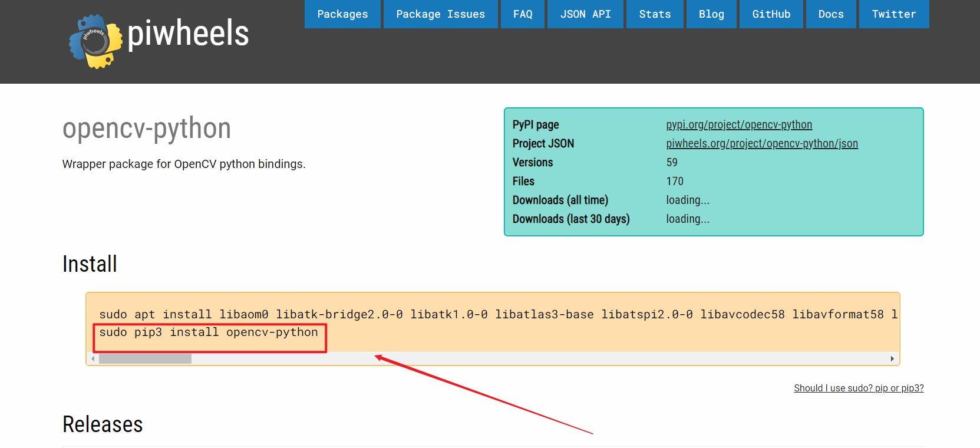This screenshot has width=980, height=448.
Task: Open the JSON API nav item
Action: pos(585,14)
